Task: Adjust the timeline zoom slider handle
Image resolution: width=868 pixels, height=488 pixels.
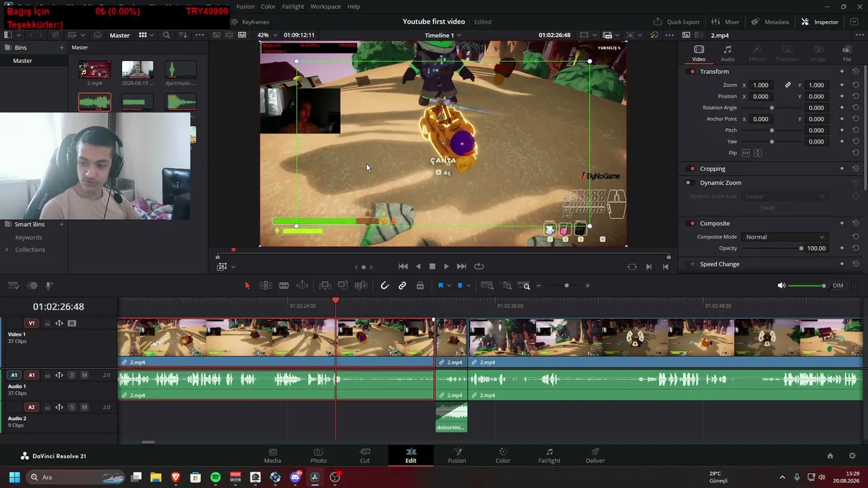Action: 566,285
